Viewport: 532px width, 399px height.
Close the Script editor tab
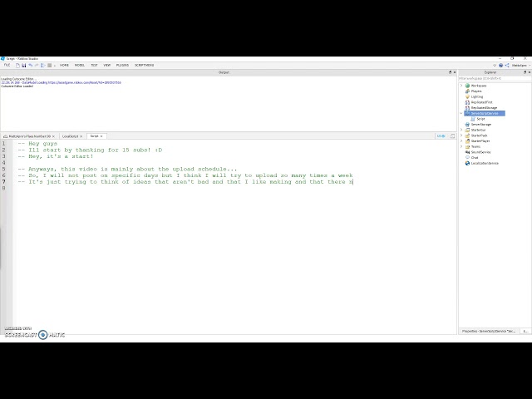pos(101,136)
